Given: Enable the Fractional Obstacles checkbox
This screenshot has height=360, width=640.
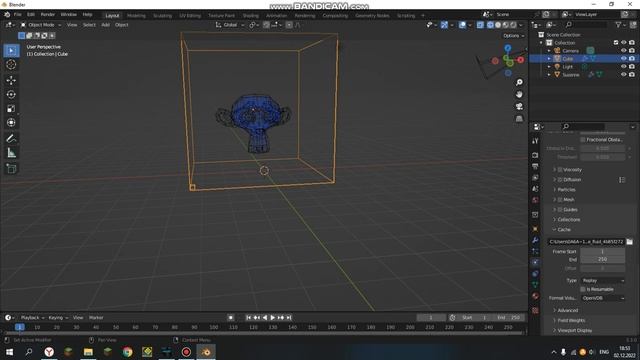Looking at the screenshot, I should [583, 140].
